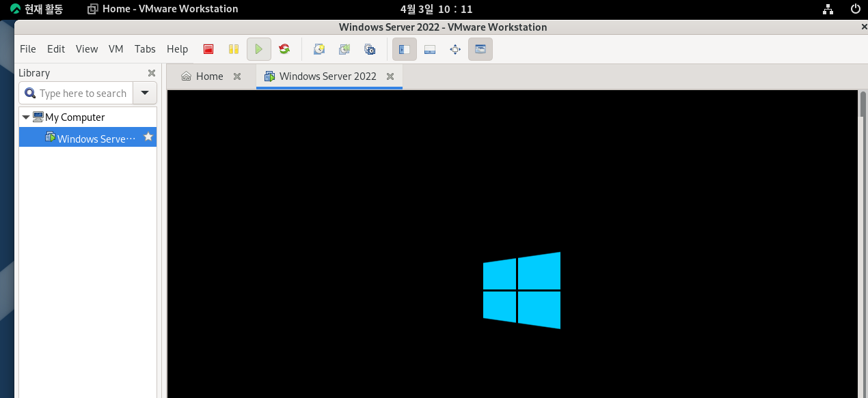Toggle the thumbnail bar view icon
868x398 pixels.
pyautogui.click(x=430, y=49)
